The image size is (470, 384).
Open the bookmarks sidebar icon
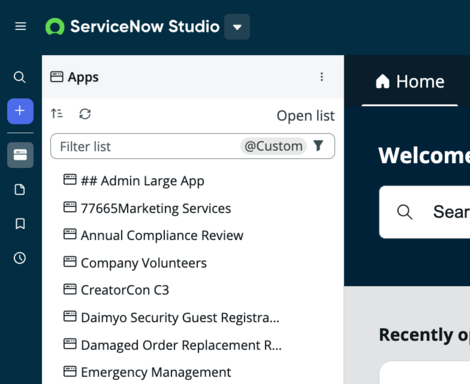(20, 224)
